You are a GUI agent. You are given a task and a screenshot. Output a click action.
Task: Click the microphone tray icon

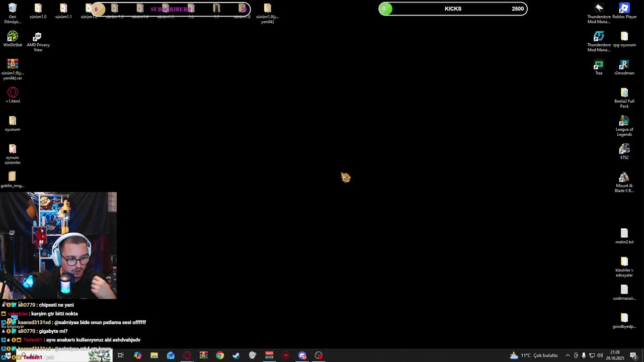point(584,355)
